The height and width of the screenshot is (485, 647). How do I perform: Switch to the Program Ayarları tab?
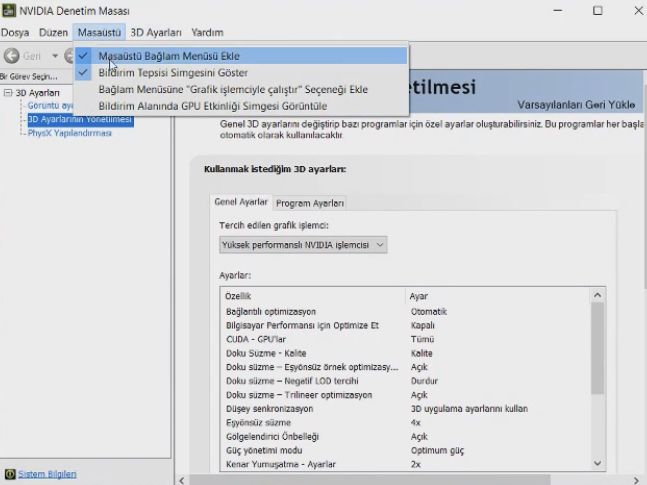(x=309, y=203)
